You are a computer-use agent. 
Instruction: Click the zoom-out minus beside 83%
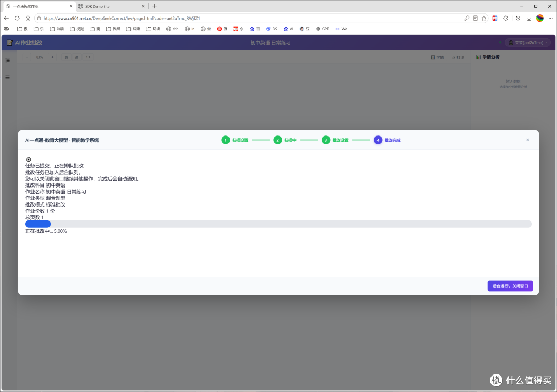(x=27, y=57)
